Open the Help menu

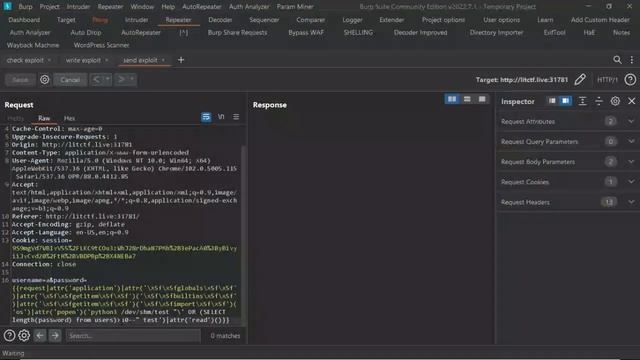(x=168, y=7)
